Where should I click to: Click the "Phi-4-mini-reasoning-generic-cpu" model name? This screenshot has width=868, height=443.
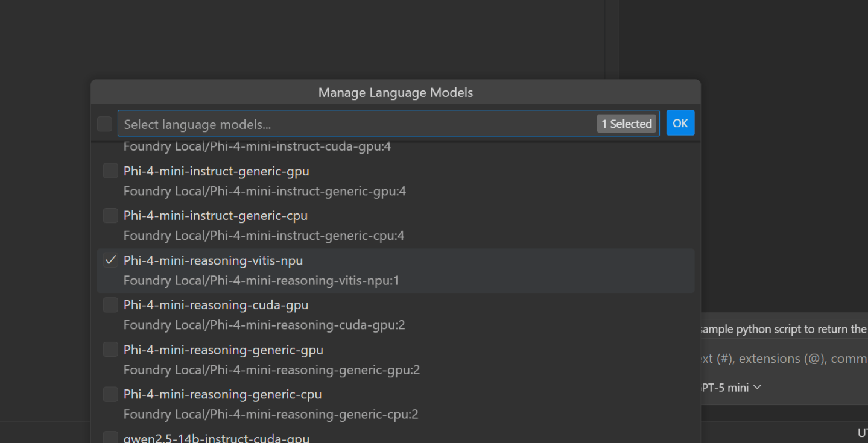(x=223, y=394)
